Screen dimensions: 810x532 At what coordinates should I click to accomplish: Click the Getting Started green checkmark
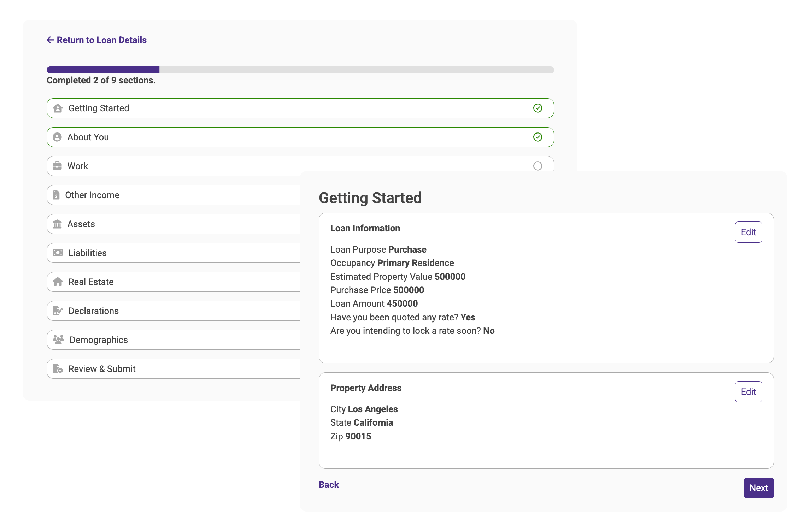pos(538,108)
